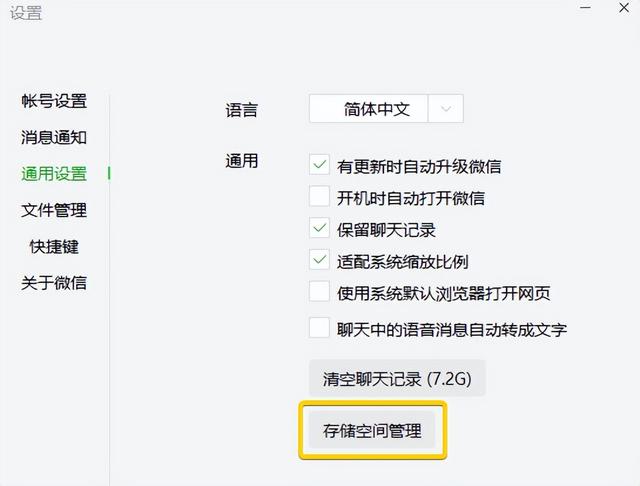Enable 聊天中的语音消息自动转成文字 checkbox

pyautogui.click(x=320, y=328)
